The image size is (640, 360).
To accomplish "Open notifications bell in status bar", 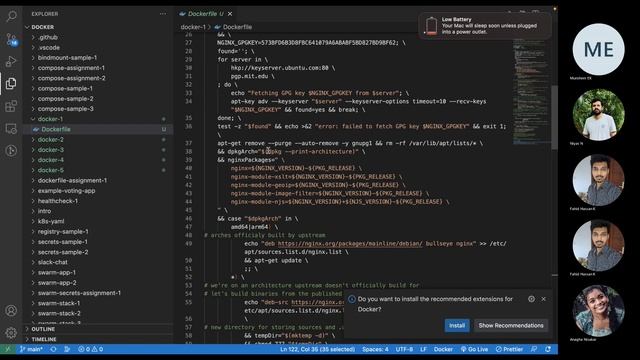I will point(548,349).
